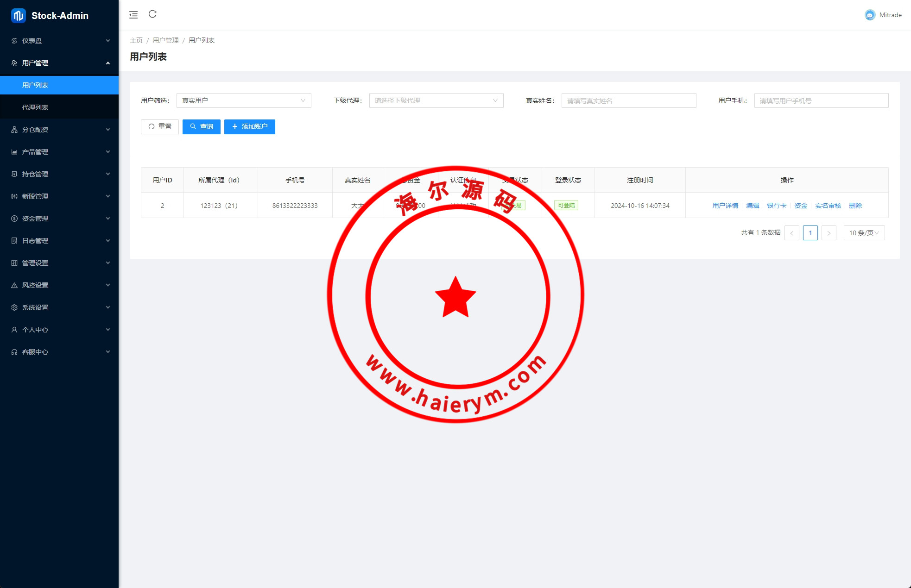This screenshot has width=911, height=588.
Task: Click the Mitrade user avatar icon
Action: click(x=870, y=15)
